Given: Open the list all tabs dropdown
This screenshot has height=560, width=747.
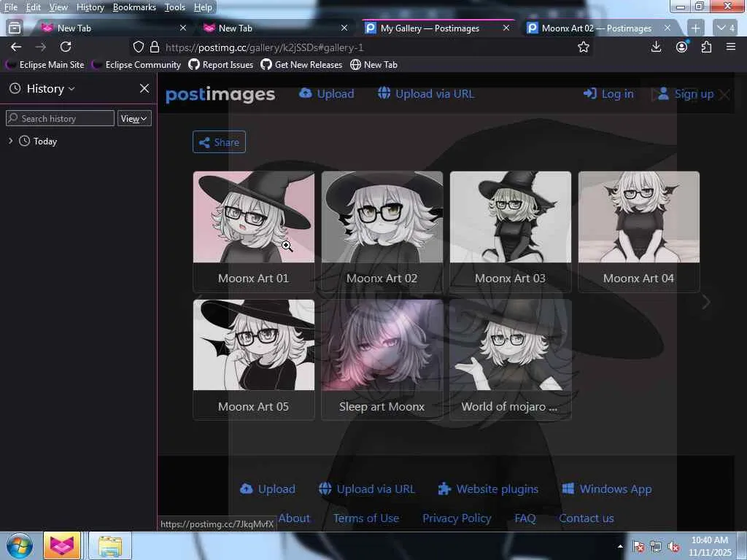Looking at the screenshot, I should point(726,28).
